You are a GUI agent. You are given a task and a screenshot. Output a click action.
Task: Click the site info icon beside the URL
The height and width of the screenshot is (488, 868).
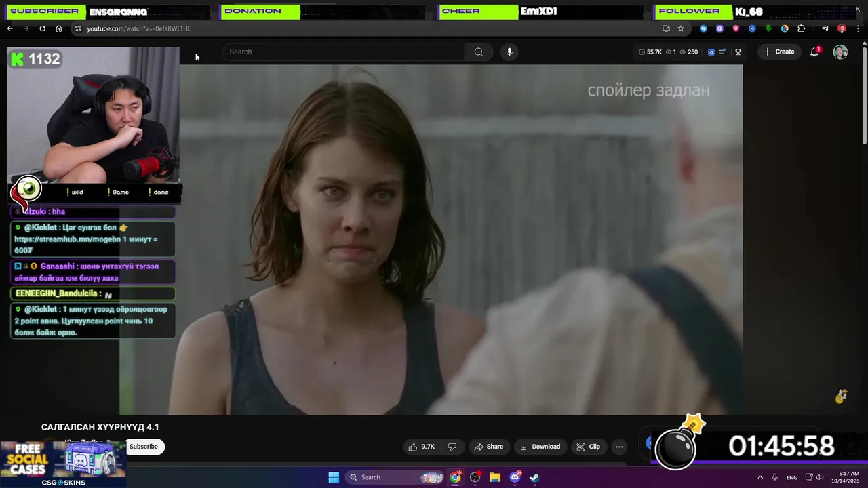78,28
